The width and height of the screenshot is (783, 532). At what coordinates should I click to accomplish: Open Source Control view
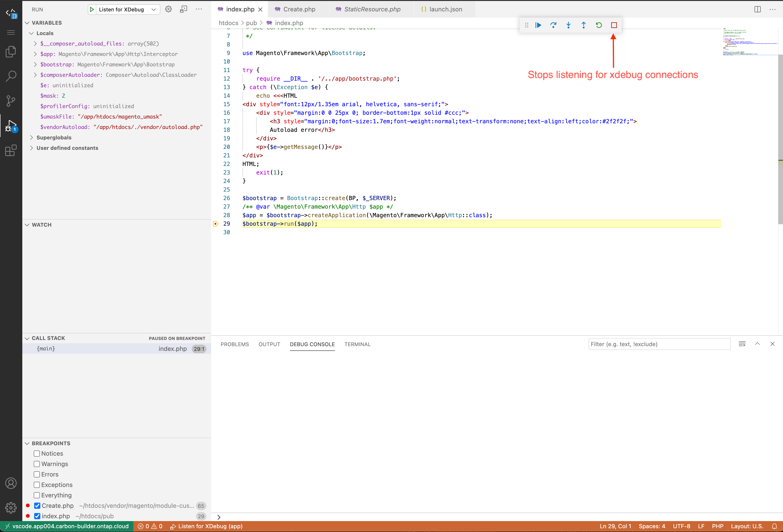click(11, 101)
